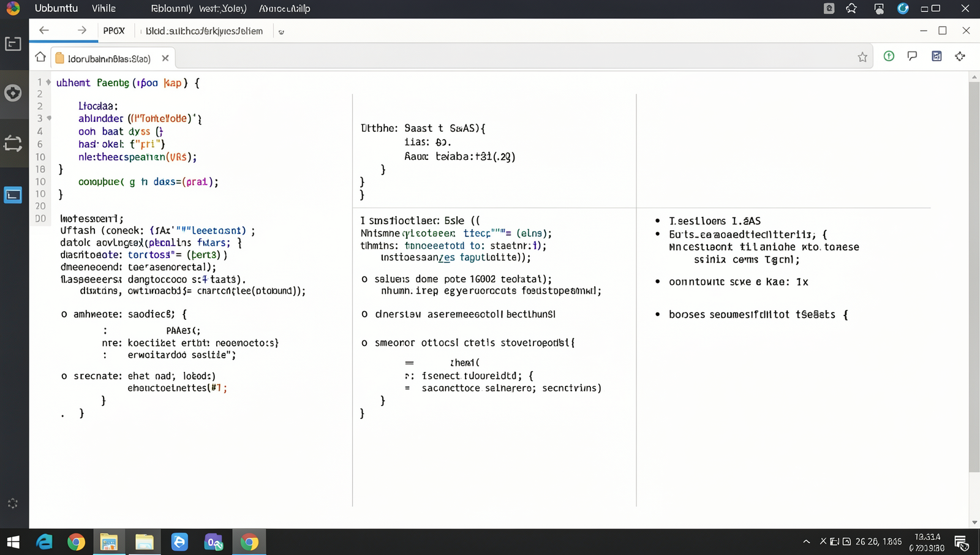980x555 pixels.
Task: Open the Vihile menu in top bar
Action: 104,8
